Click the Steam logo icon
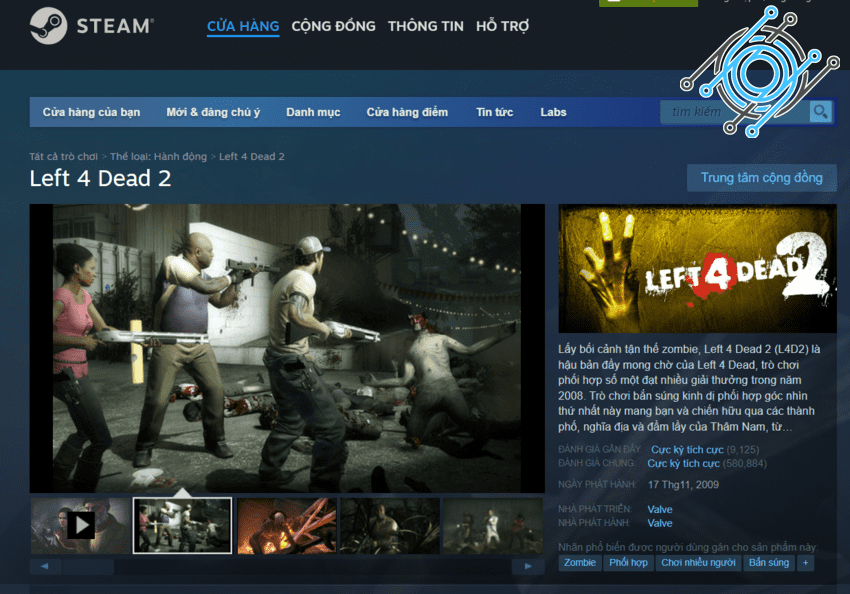This screenshot has height=594, width=850. (x=48, y=25)
